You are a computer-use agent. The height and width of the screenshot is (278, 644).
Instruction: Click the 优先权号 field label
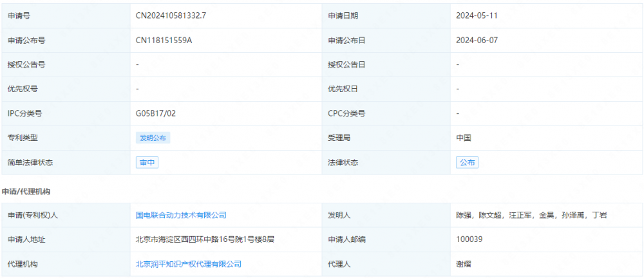[23, 89]
